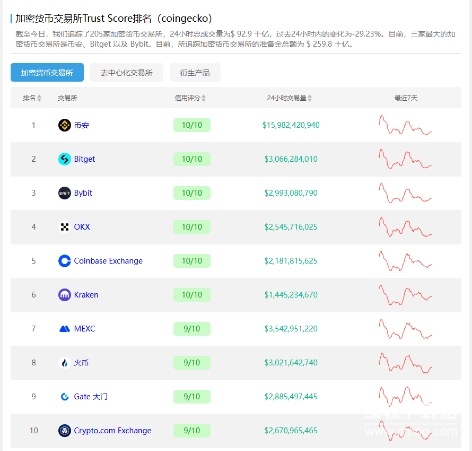Open the OKX exchange link
Image resolution: width=472 pixels, height=451 pixels.
(82, 227)
